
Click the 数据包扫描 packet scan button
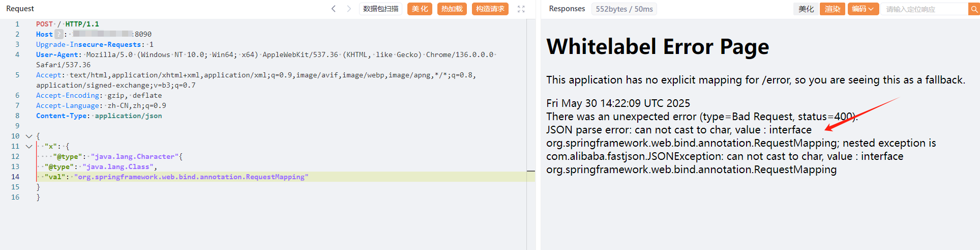click(x=380, y=9)
